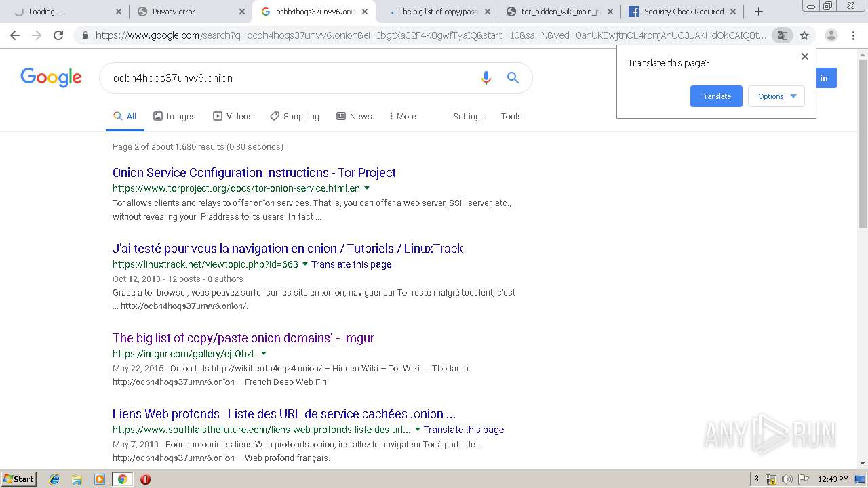Viewport: 868px width, 488px height.
Task: Click the volume icon in system tray
Action: coord(787,479)
